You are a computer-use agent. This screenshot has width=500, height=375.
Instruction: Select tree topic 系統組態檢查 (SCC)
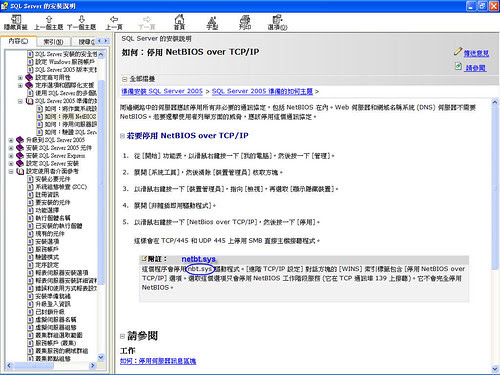[x=61, y=187]
